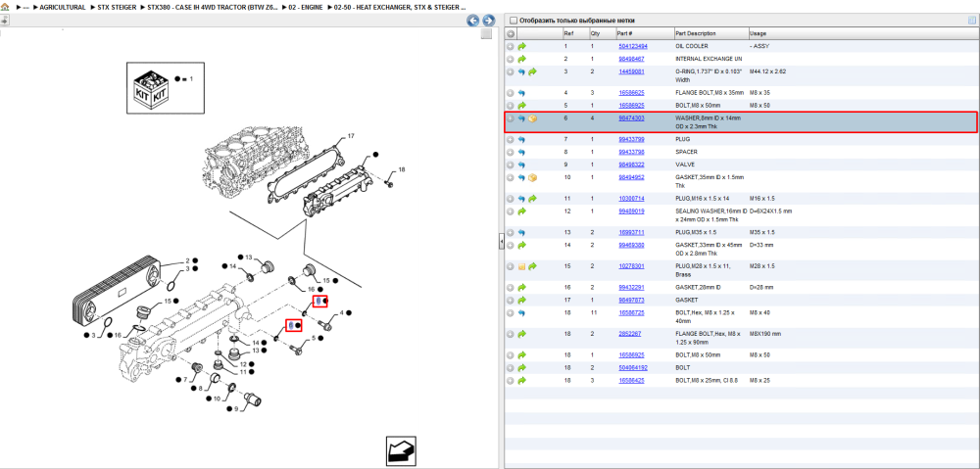Select the 'D=6X24X1.5 mm' usage cell
980x469 pixels.
pyautogui.click(x=770, y=211)
